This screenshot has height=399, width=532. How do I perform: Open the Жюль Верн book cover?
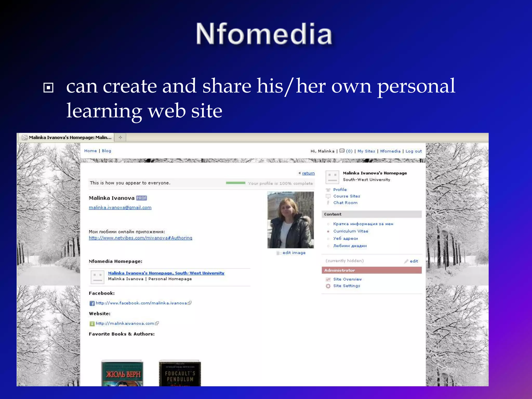(x=122, y=373)
